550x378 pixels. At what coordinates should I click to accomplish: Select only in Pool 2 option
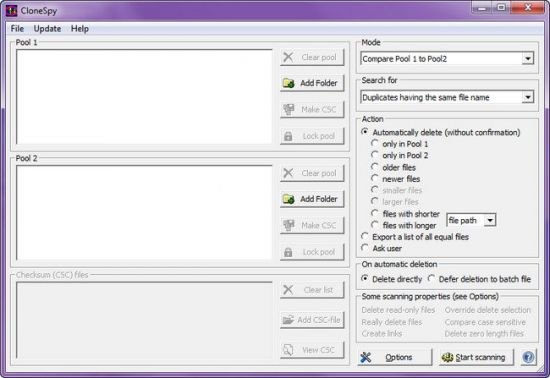(x=400, y=155)
